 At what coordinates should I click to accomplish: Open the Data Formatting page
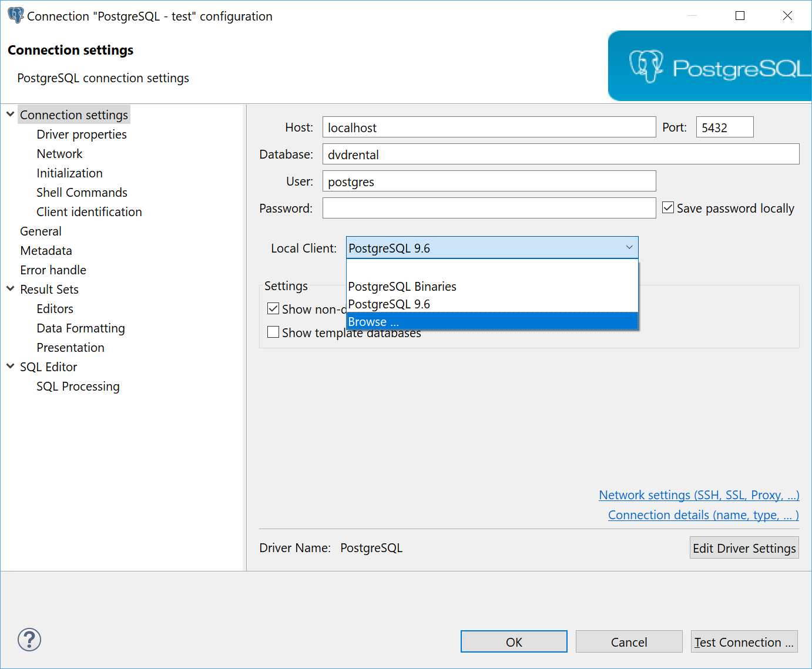tap(80, 328)
